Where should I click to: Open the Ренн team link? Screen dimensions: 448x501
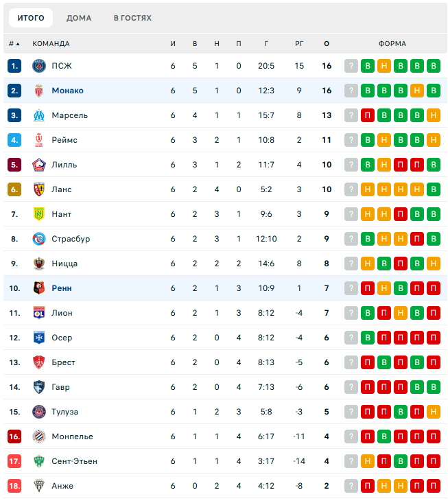(62, 288)
